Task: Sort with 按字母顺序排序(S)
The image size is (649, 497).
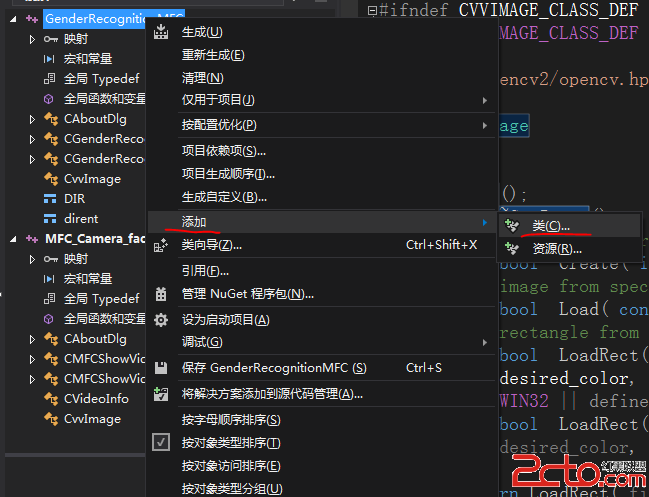Action: (323, 420)
